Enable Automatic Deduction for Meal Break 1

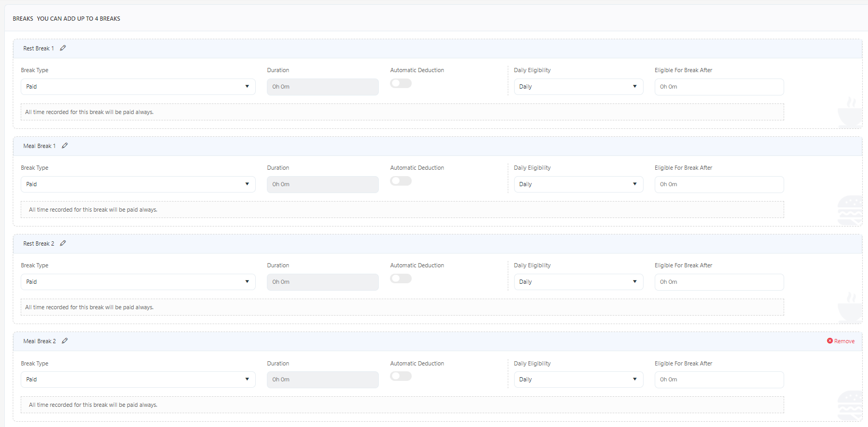pyautogui.click(x=401, y=181)
